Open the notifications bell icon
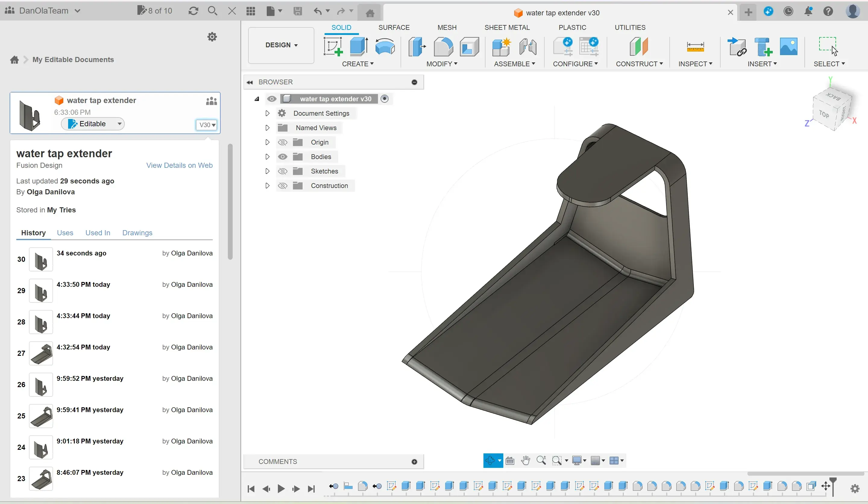Viewport: 868px width, 504px height. pos(808,11)
